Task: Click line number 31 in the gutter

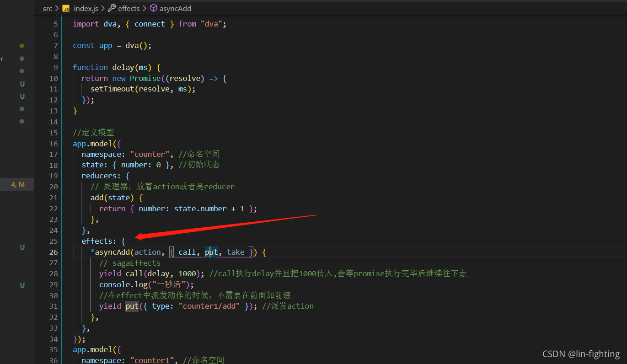Action: tap(54, 306)
